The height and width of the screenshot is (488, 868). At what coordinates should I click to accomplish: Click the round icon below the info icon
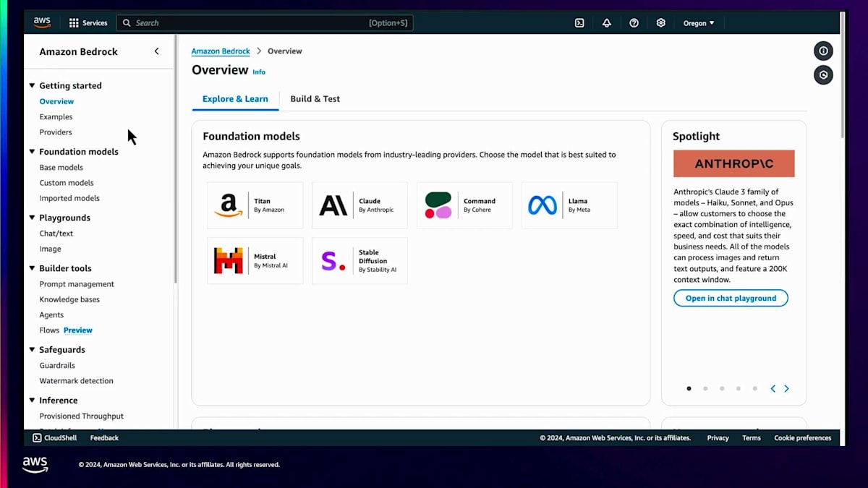(x=823, y=74)
